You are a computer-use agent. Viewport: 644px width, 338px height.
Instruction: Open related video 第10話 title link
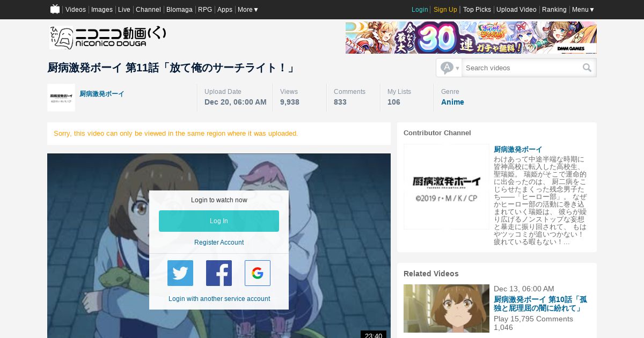(x=540, y=304)
